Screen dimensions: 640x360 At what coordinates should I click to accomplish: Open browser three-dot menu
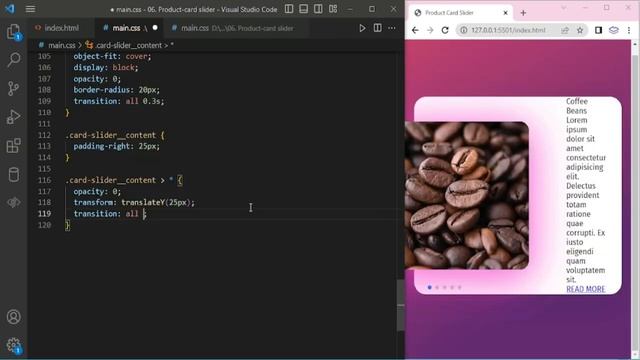(629, 30)
